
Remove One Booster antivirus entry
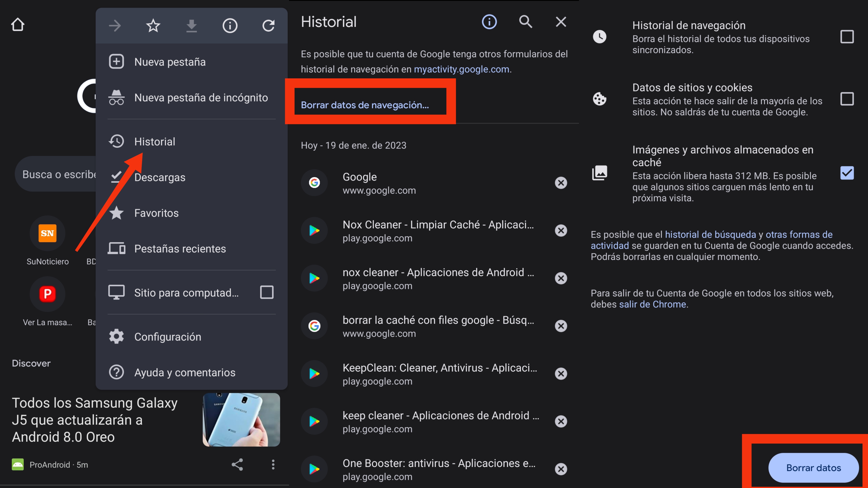(561, 469)
